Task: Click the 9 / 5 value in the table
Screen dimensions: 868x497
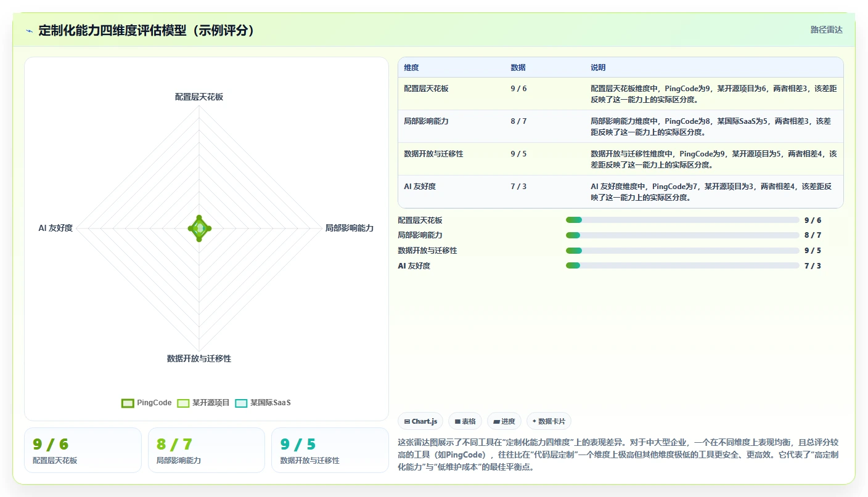Action: pos(518,154)
